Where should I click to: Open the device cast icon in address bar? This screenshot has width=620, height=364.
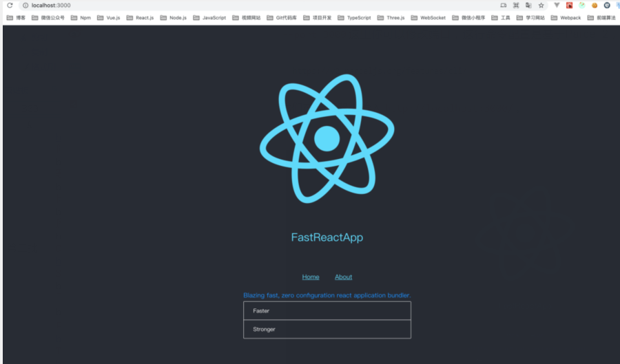[x=504, y=6]
